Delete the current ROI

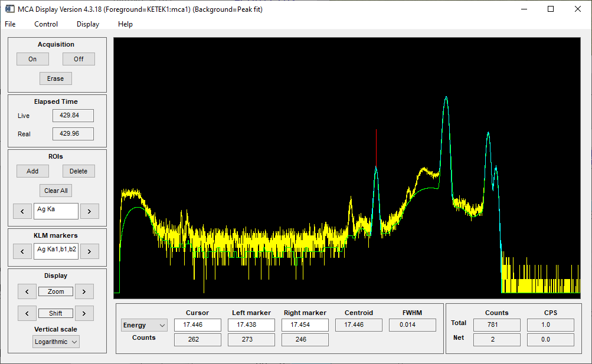[79, 171]
